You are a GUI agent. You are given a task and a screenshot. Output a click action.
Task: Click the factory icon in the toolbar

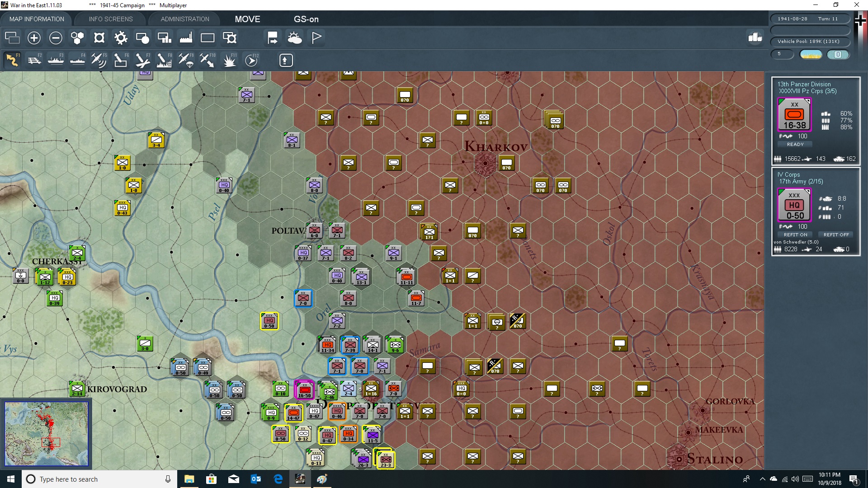[x=186, y=38]
